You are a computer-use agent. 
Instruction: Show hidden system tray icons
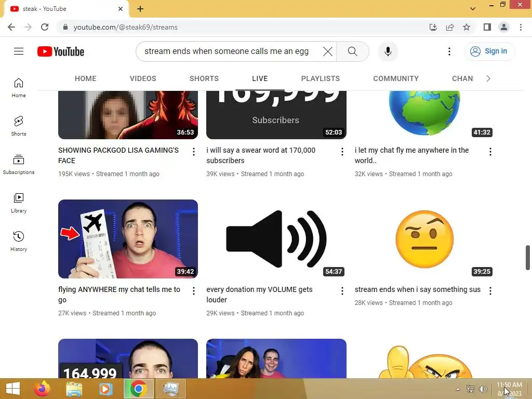click(458, 389)
